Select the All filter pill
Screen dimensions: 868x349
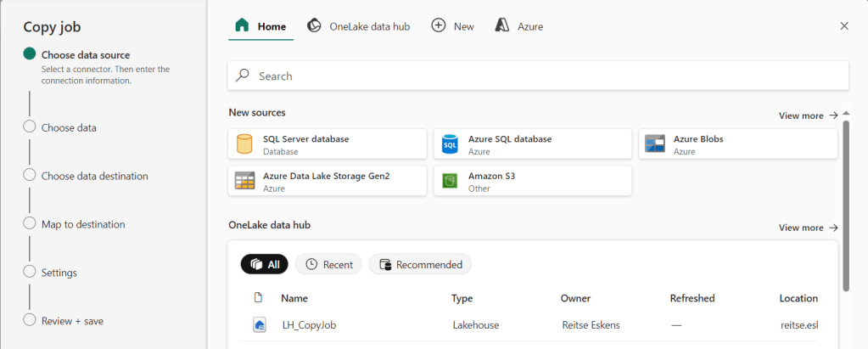[x=265, y=264]
